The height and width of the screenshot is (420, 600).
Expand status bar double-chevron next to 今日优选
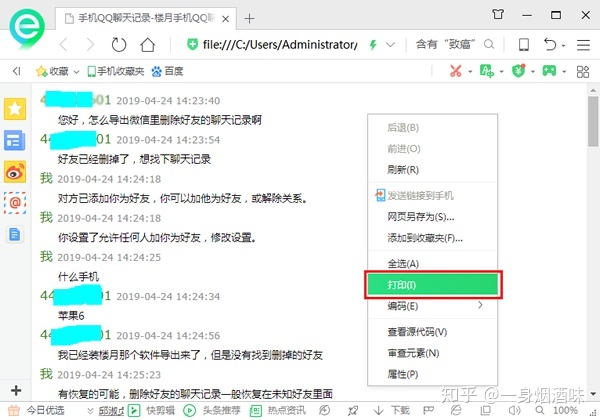click(90, 411)
